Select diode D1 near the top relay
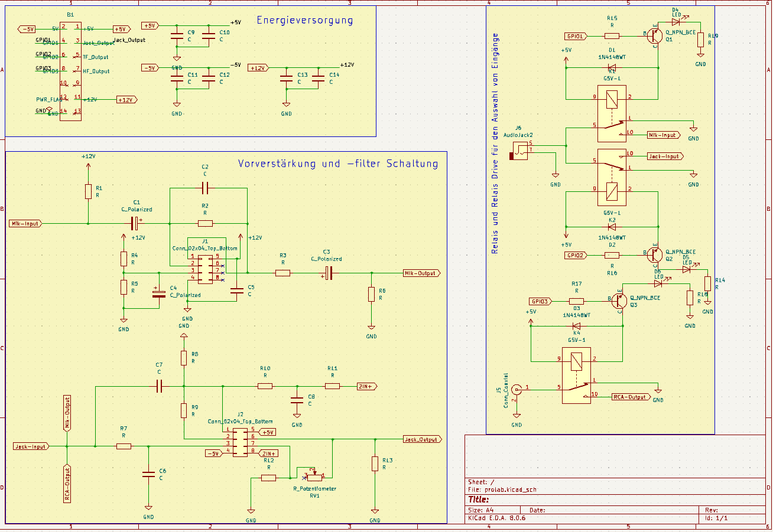The image size is (773, 532). 612,67
